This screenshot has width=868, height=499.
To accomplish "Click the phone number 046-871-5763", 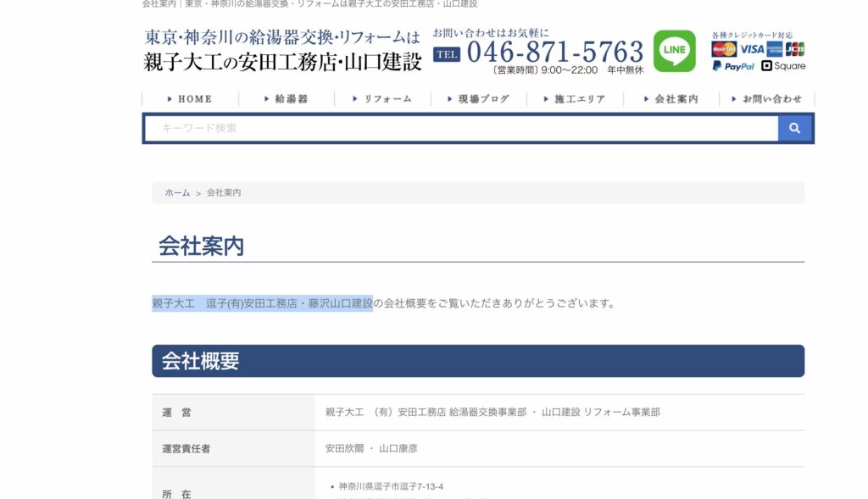I will pyautogui.click(x=554, y=52).
